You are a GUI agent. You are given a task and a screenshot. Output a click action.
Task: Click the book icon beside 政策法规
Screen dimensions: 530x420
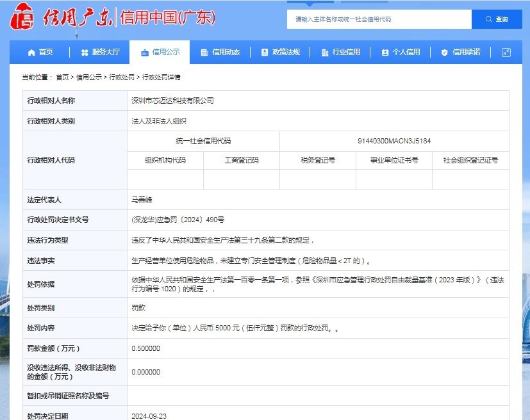click(264, 52)
